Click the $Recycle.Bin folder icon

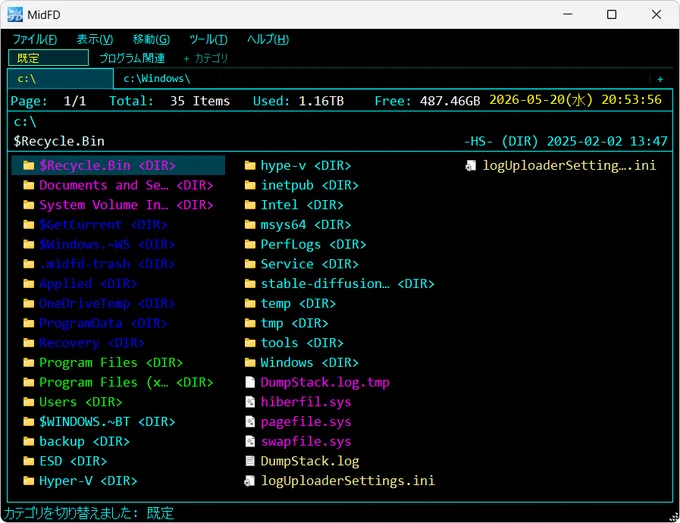pyautogui.click(x=29, y=166)
